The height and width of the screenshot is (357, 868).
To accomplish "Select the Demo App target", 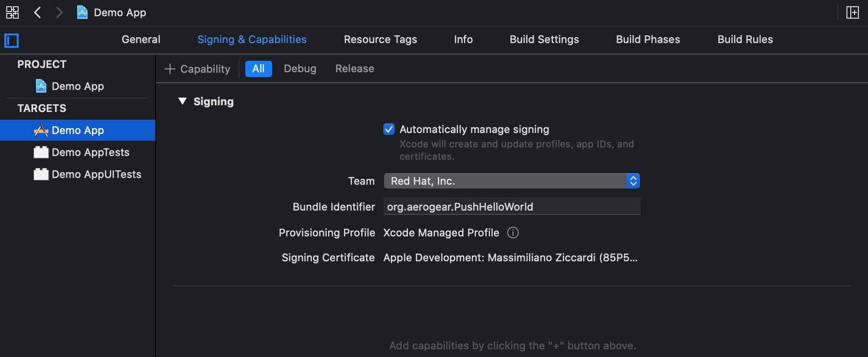I will pos(78,130).
